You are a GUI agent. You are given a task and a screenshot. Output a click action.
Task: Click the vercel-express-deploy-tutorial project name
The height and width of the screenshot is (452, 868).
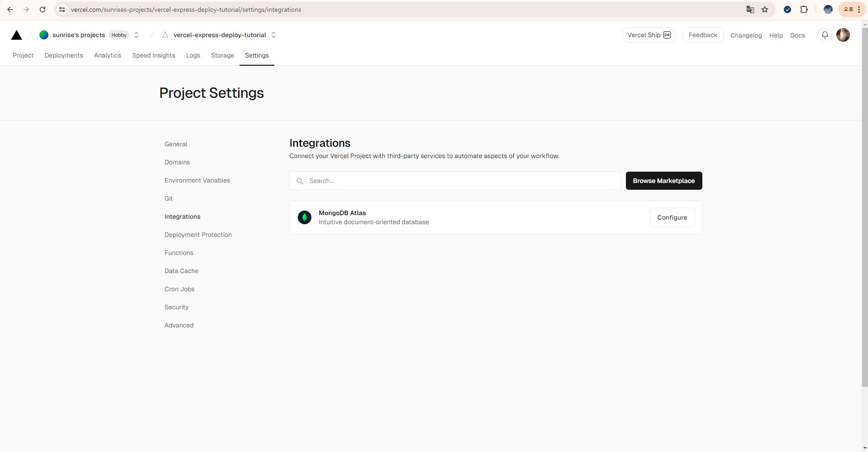coord(220,35)
